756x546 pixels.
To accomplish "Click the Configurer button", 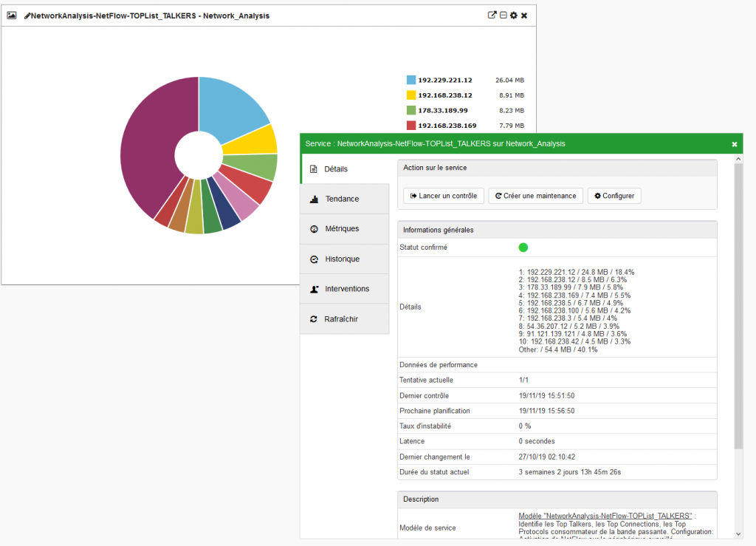I will (614, 196).
